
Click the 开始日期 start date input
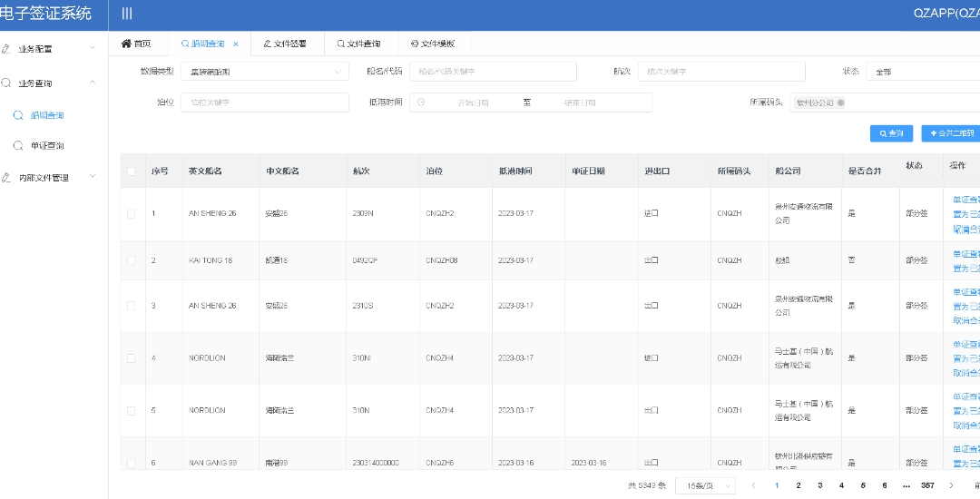coord(473,103)
